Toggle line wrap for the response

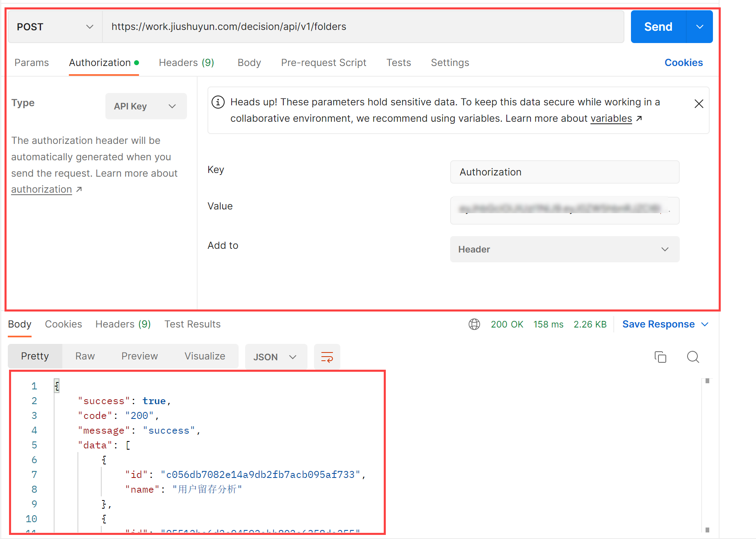(327, 357)
